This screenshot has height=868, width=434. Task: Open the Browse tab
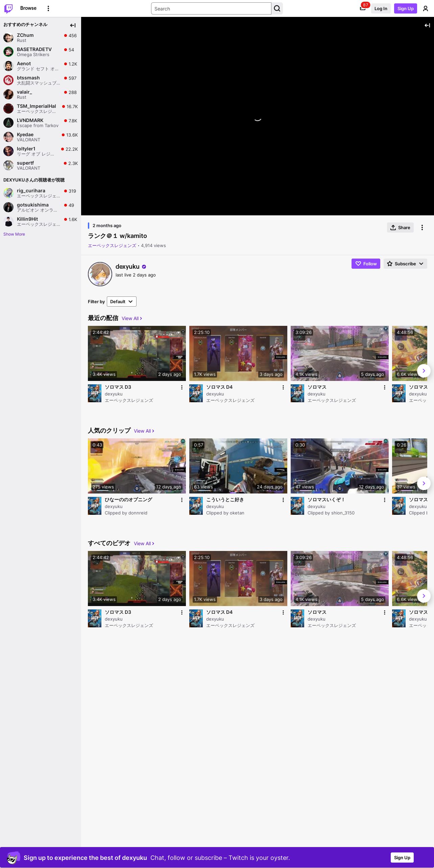(28, 8)
